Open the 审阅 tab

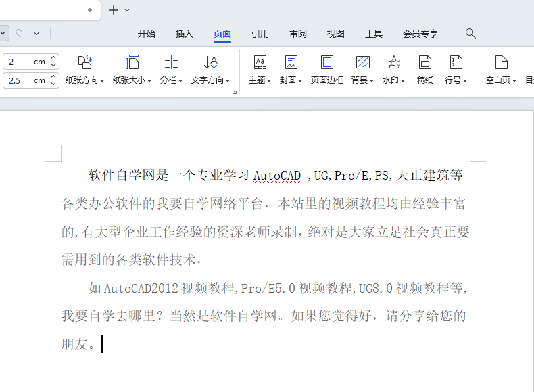point(298,34)
